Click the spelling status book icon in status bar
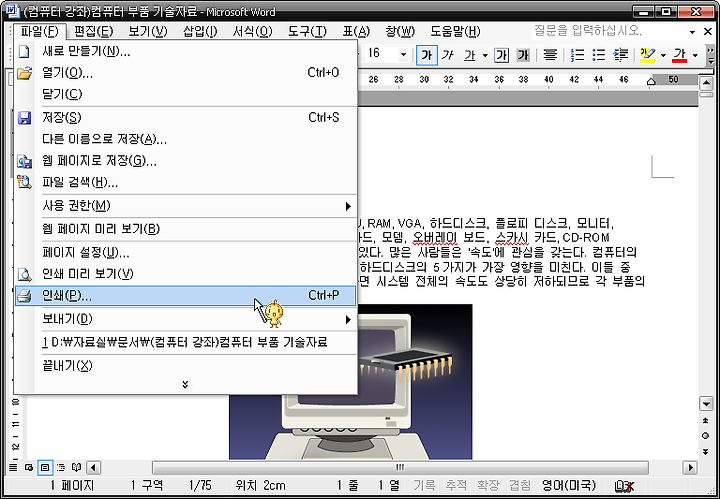This screenshot has height=499, width=720. tap(624, 486)
